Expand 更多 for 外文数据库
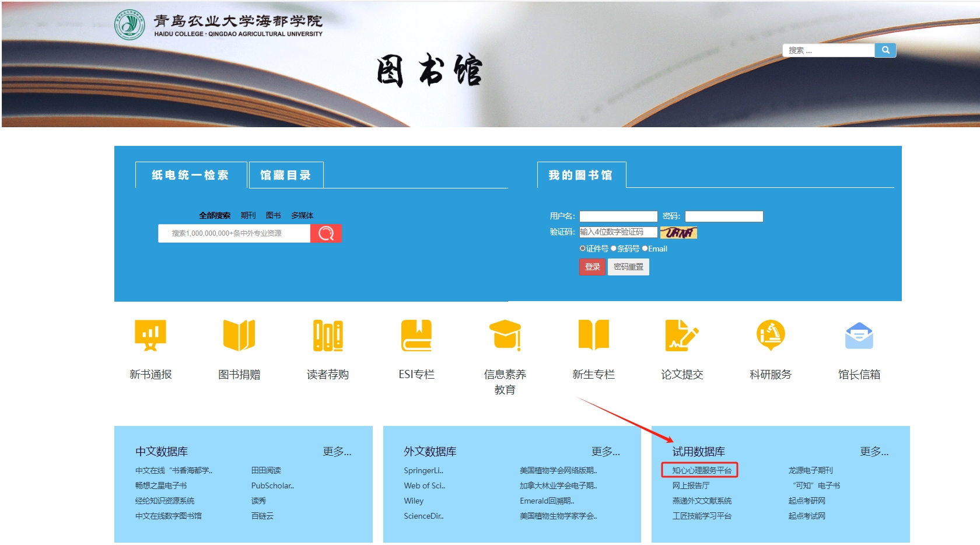 605,452
